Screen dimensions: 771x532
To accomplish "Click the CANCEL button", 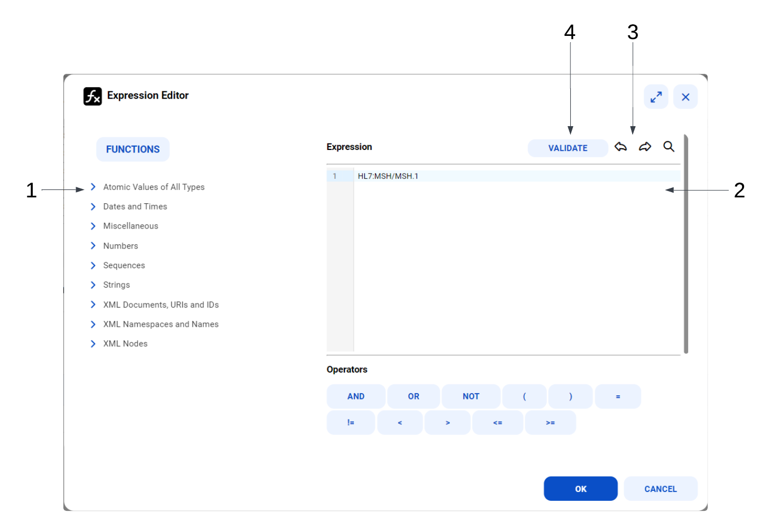I will pyautogui.click(x=661, y=489).
